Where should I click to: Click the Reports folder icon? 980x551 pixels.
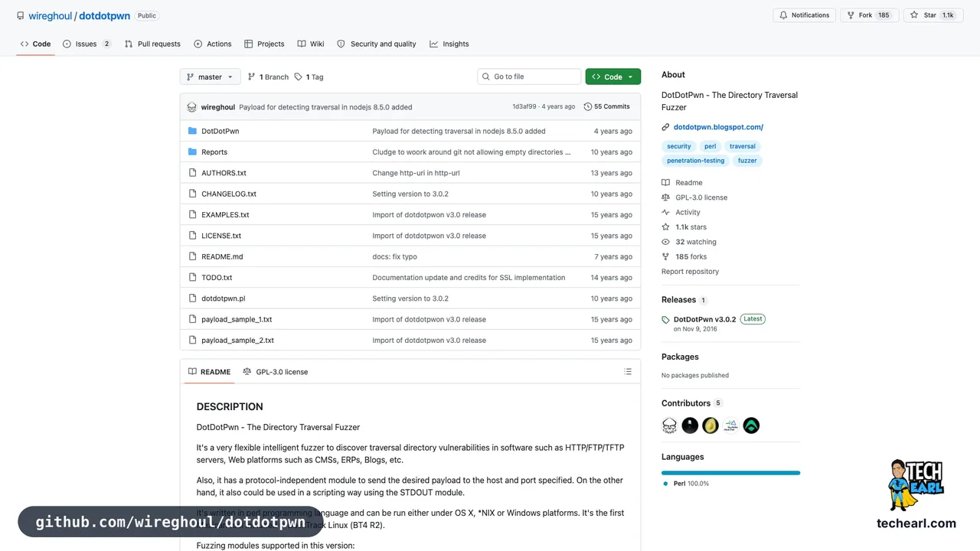click(x=192, y=152)
